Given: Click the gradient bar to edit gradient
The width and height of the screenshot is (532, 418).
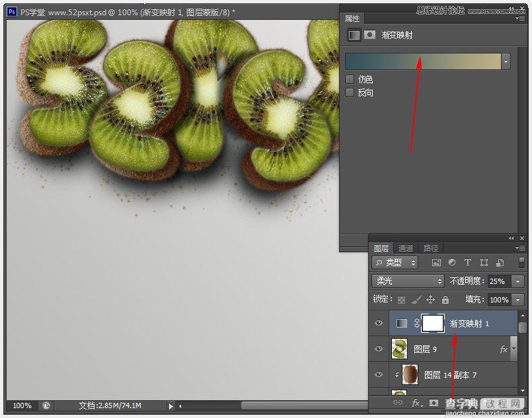Looking at the screenshot, I should pyautogui.click(x=423, y=61).
